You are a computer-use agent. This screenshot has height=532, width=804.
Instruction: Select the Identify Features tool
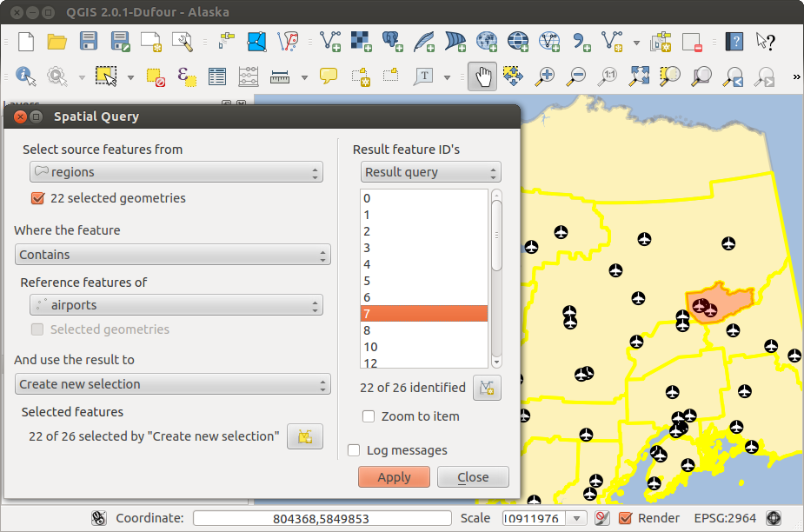(25, 76)
